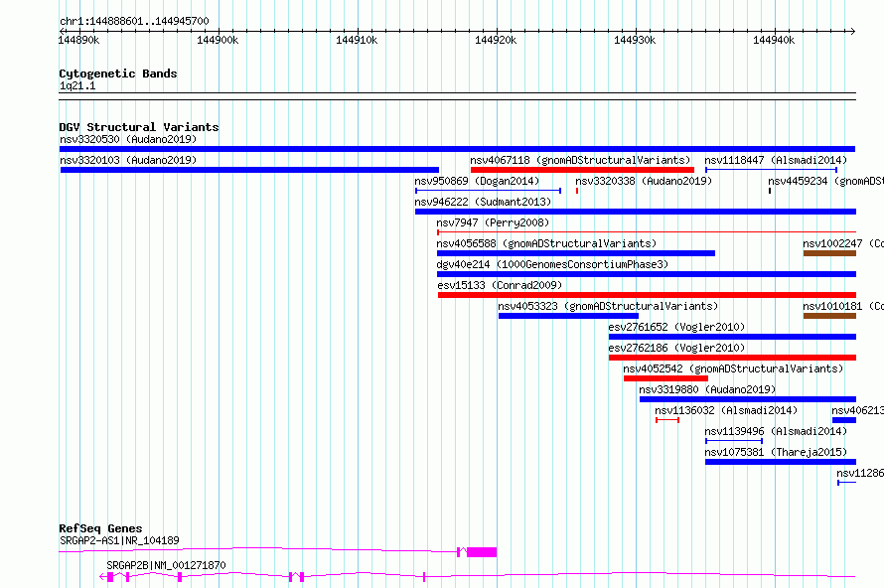The height and width of the screenshot is (588, 884).
Task: Open nsv4056588 gnomAD variant label
Action: tap(546, 243)
